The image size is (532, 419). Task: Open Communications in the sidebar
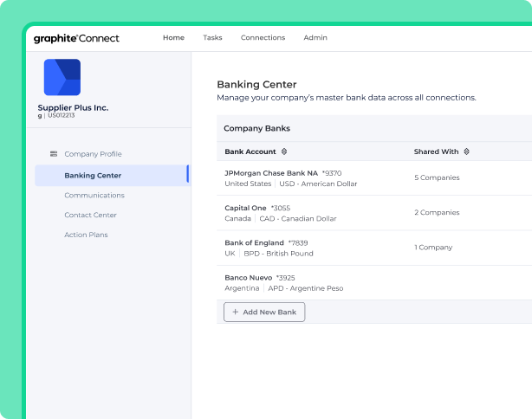pos(94,196)
